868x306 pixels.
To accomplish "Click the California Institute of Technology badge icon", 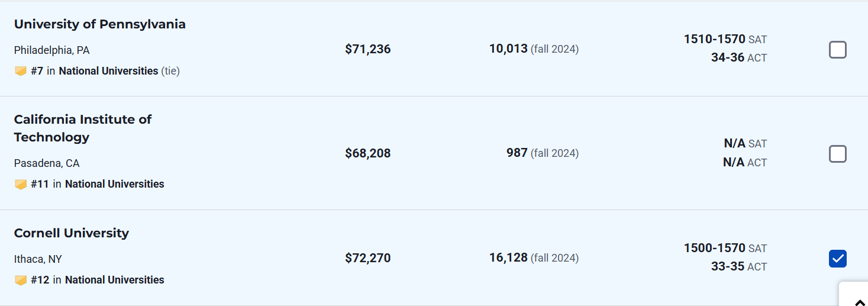I will [x=21, y=184].
